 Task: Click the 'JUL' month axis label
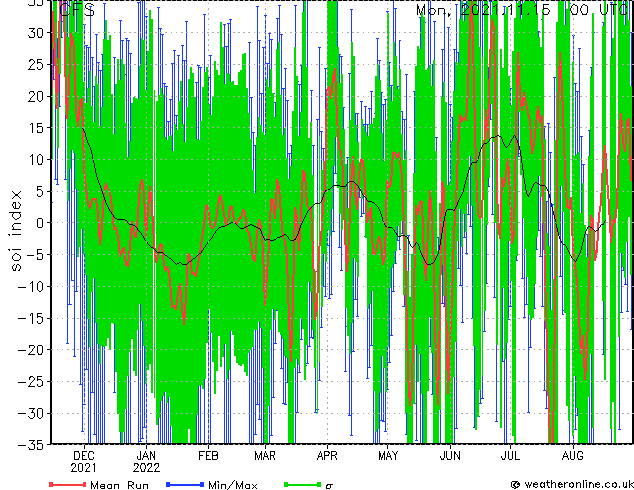pos(510,456)
